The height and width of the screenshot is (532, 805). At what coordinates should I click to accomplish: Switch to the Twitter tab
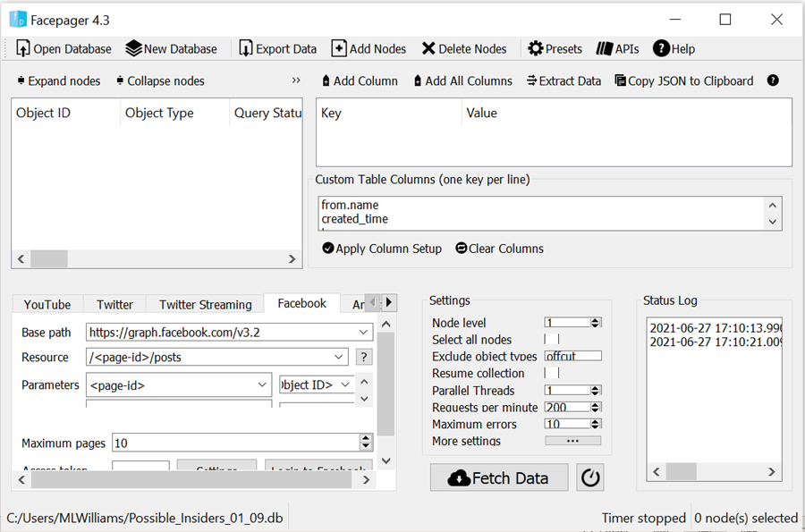(114, 304)
